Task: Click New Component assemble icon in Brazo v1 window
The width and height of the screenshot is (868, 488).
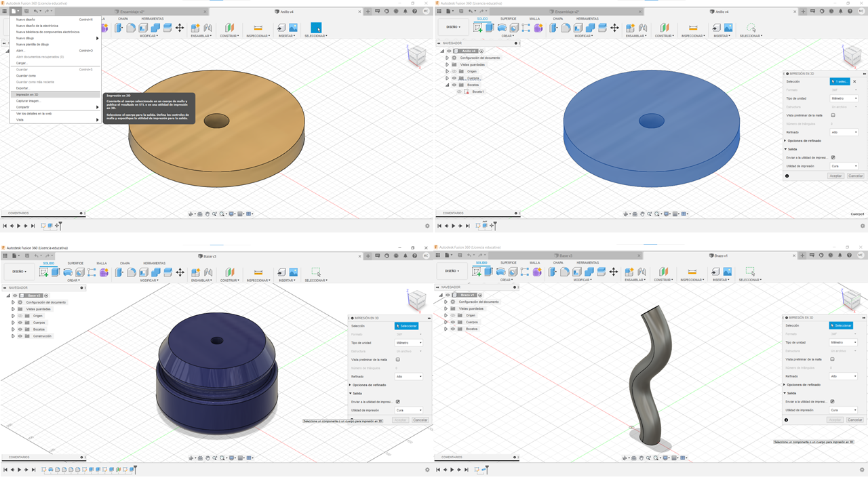Action: tap(629, 271)
